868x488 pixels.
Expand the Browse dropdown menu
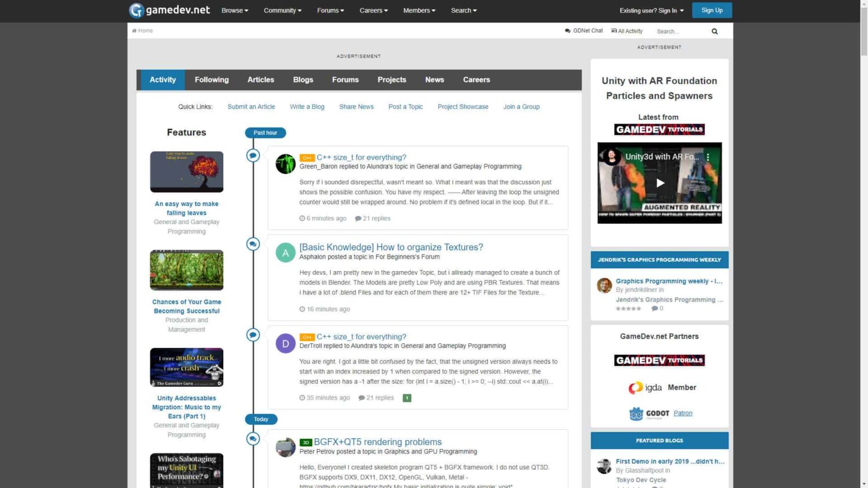pyautogui.click(x=235, y=10)
